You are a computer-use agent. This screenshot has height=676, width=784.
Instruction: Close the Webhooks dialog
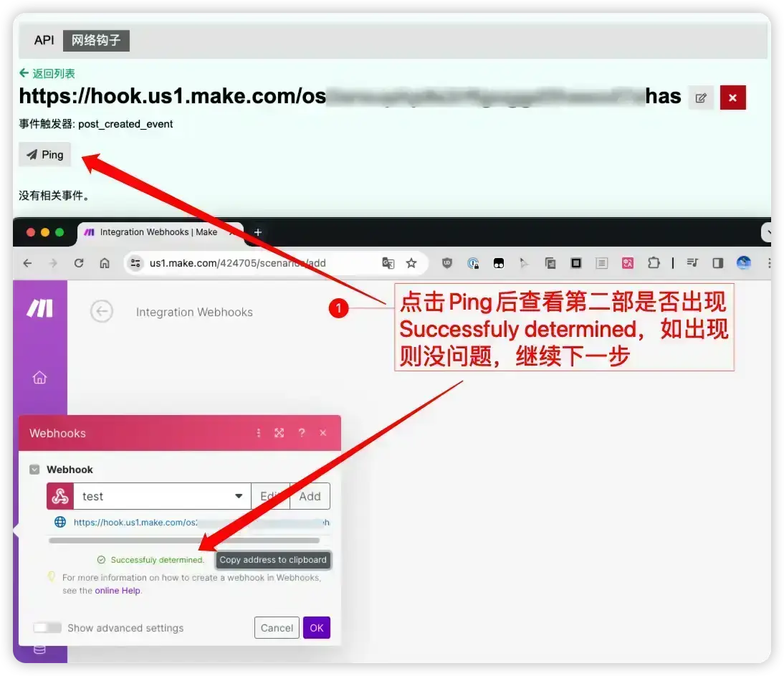pyautogui.click(x=323, y=433)
